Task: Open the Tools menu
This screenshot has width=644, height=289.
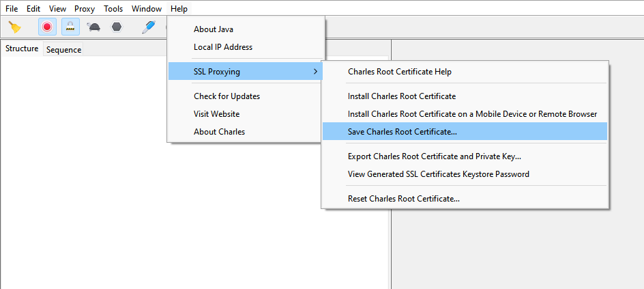Action: (x=113, y=9)
